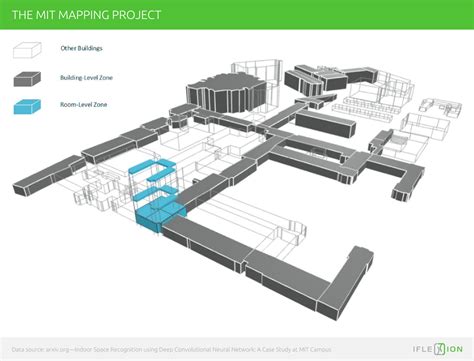The height and width of the screenshot is (361, 474).
Task: Click the "Building-Level Zone" legend label
Action: tap(86, 78)
